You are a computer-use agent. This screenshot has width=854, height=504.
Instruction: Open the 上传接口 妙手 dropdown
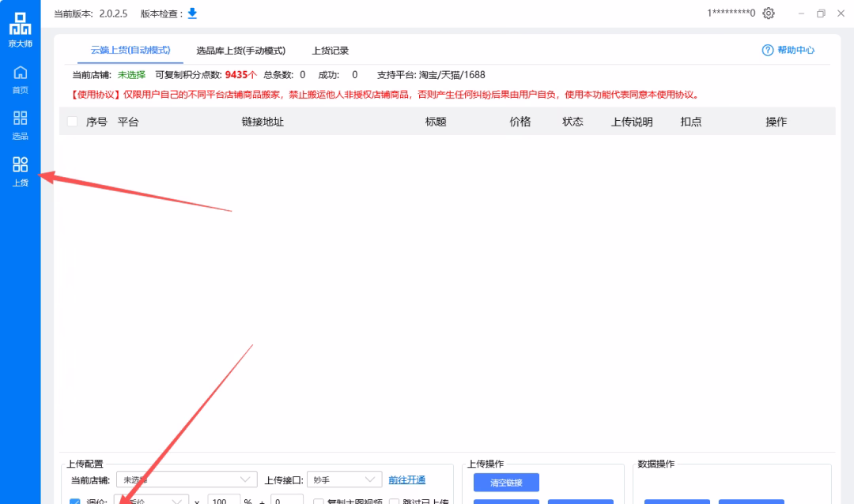coord(344,479)
